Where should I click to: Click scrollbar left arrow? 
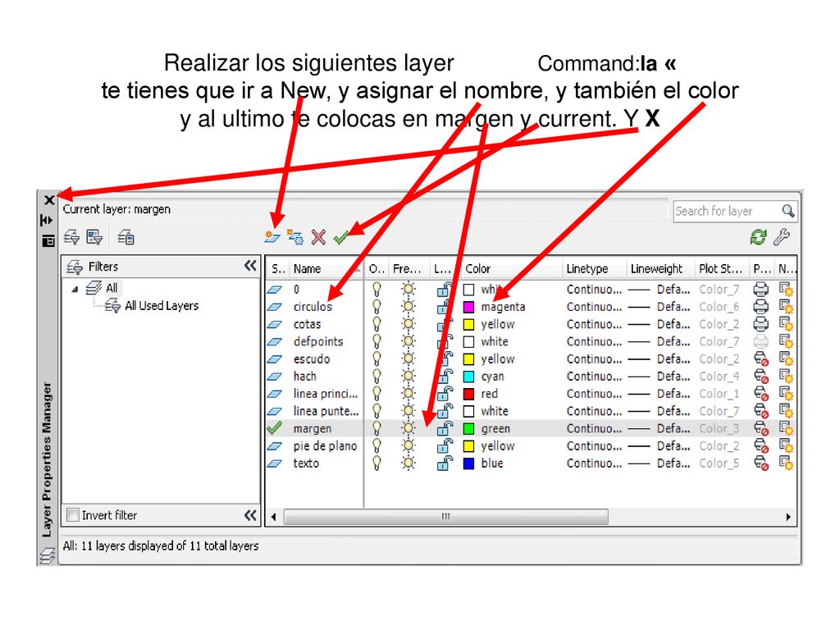click(274, 517)
